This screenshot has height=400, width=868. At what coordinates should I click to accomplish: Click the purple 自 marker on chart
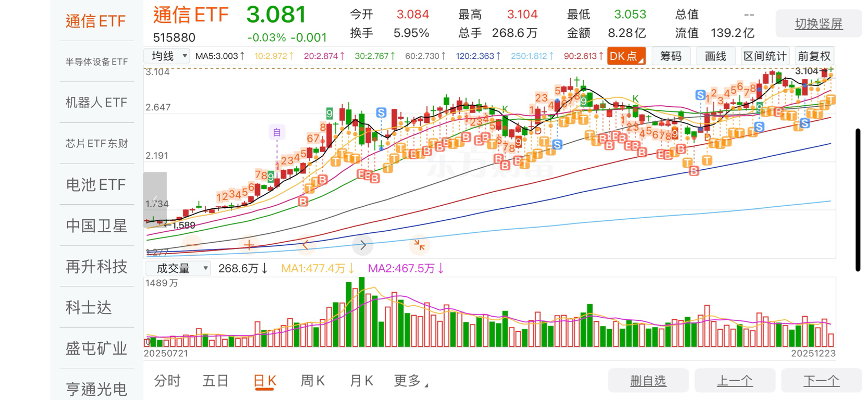[277, 132]
